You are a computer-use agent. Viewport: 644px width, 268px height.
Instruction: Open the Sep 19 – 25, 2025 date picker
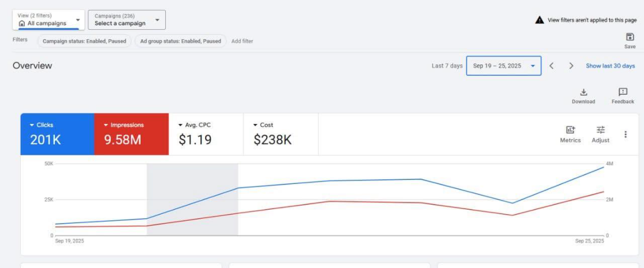(503, 66)
